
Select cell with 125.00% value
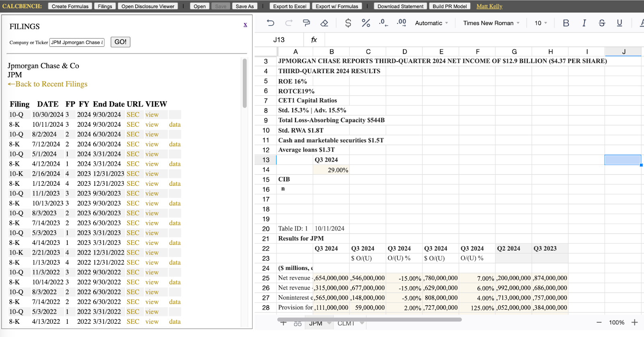click(x=477, y=308)
